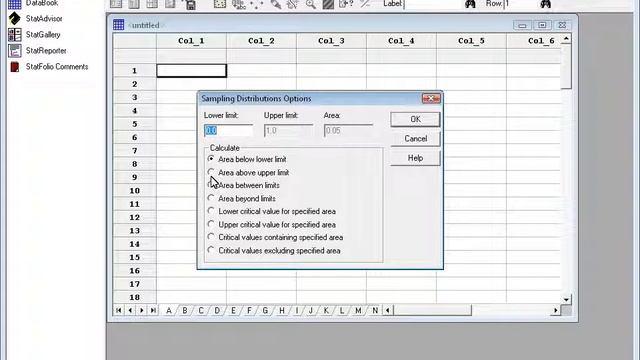
Task: Switch to sheet tab A
Action: click(x=169, y=311)
